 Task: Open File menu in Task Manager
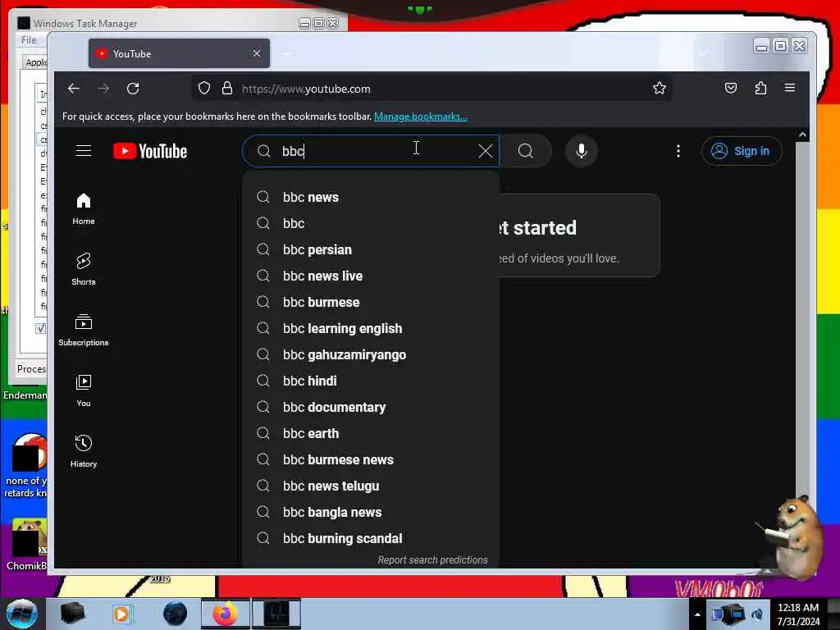point(29,40)
